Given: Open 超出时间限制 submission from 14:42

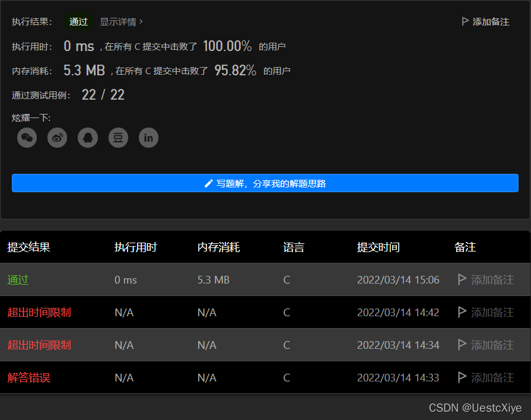Looking at the screenshot, I should click(x=39, y=312).
